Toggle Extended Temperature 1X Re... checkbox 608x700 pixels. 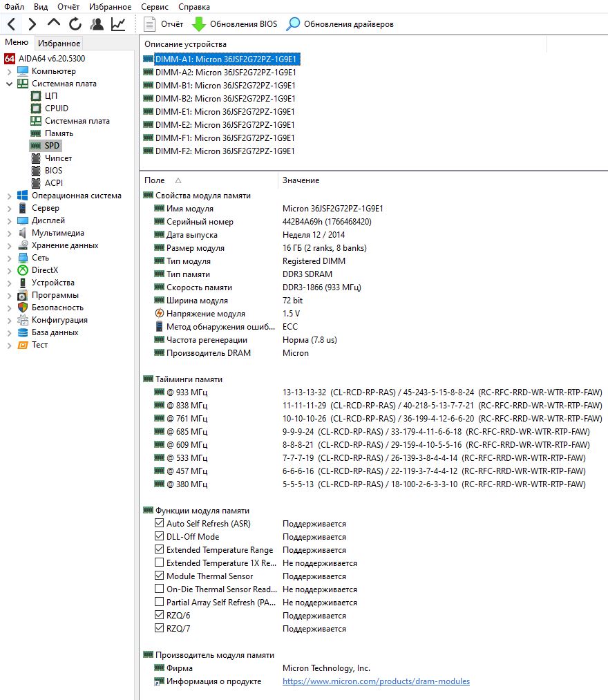[x=159, y=562]
